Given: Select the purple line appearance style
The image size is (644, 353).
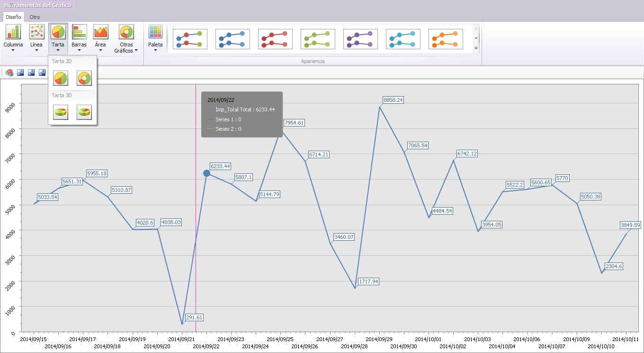Looking at the screenshot, I should click(360, 39).
